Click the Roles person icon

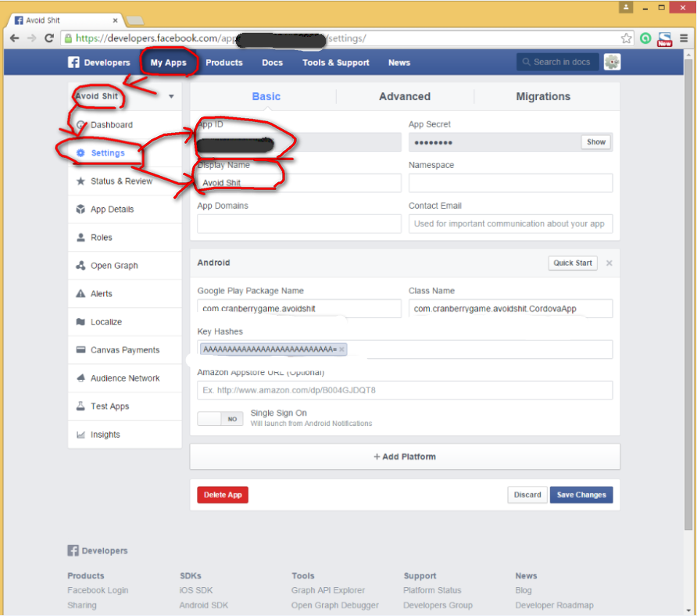tap(80, 237)
